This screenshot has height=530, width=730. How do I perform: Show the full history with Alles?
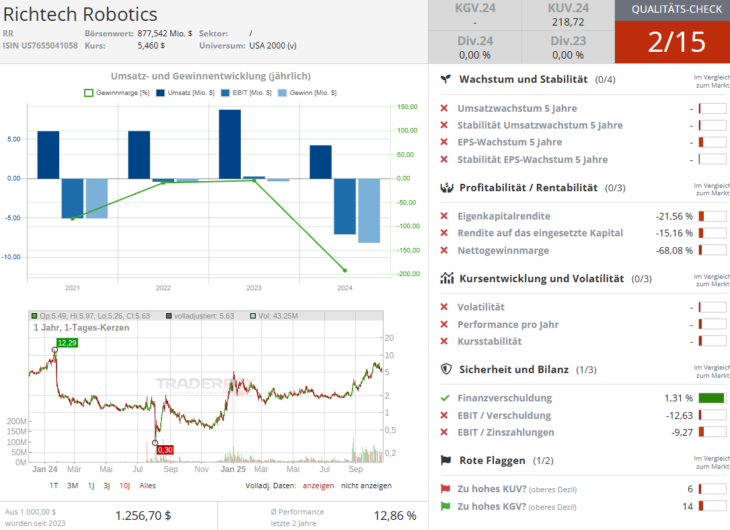147,485
